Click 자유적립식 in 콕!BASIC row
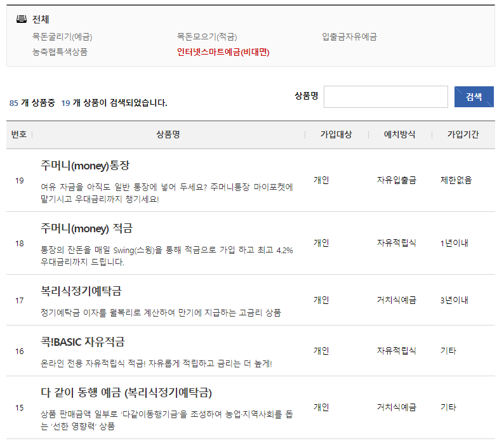504x441 pixels. [x=397, y=351]
